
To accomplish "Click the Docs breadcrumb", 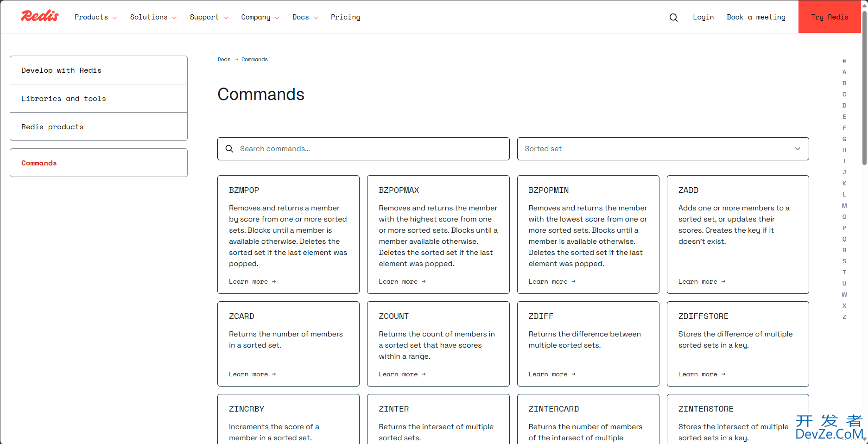I will (x=224, y=59).
